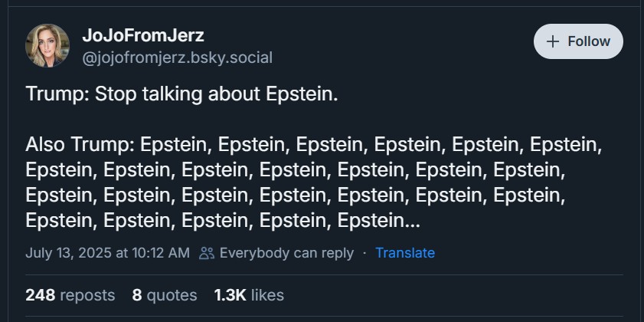This screenshot has height=322, width=644.
Task: Open the July 13, 2025 timestamp
Action: pos(107,253)
